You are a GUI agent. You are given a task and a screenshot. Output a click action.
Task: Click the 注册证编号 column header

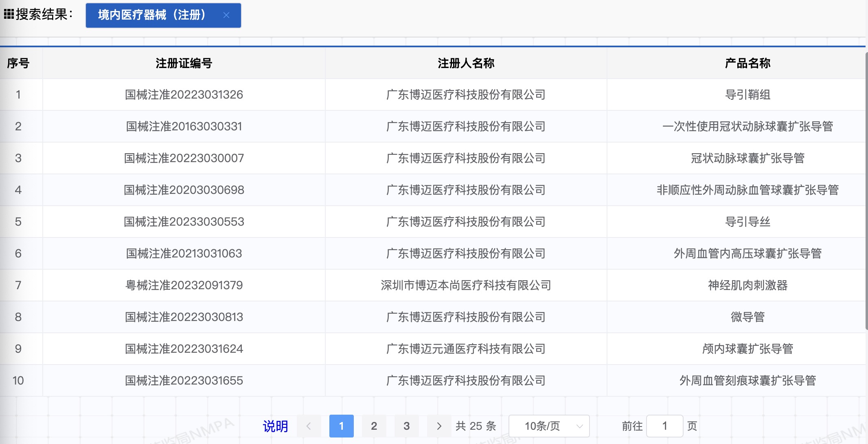tap(184, 63)
